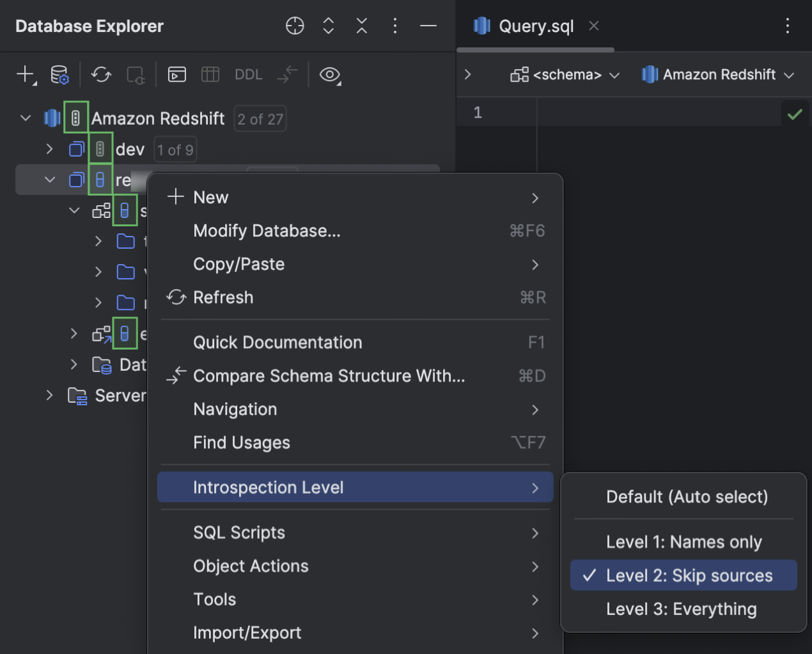Open the query console icon
This screenshot has height=654, width=812.
click(176, 74)
